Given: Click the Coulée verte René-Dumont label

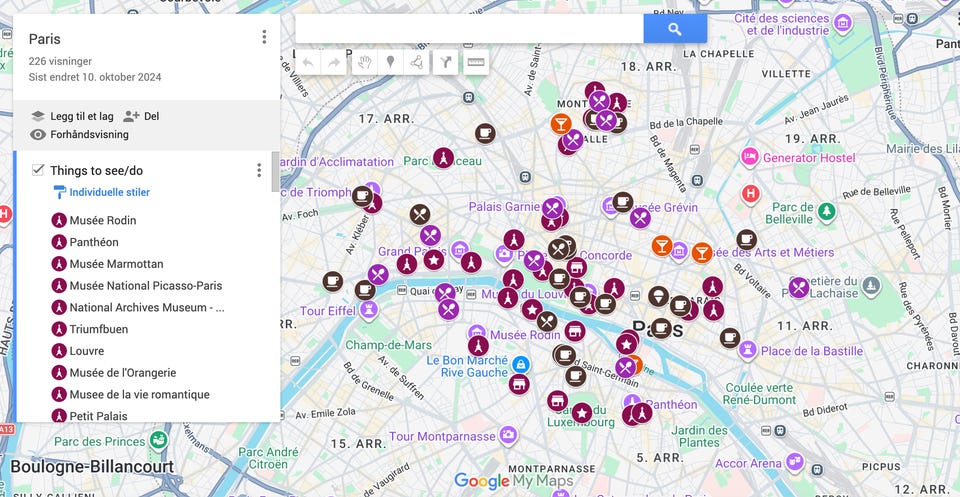Looking at the screenshot, I should click(x=759, y=394).
